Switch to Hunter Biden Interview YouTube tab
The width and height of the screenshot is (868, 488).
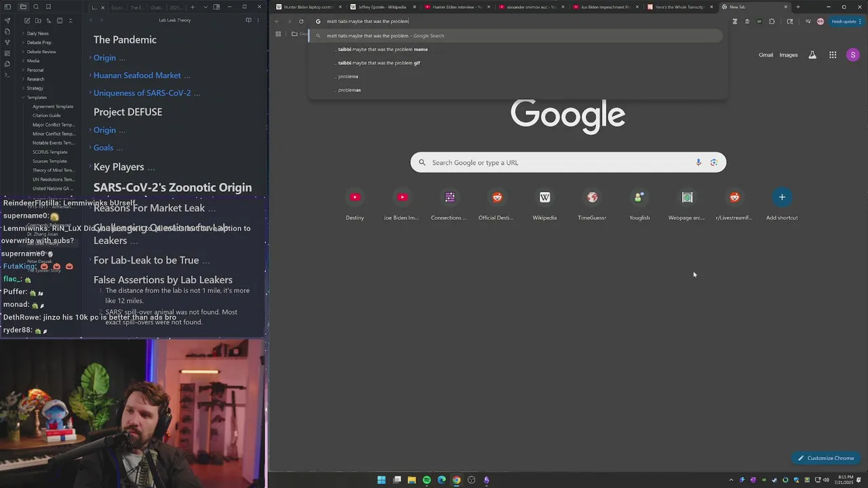pos(456,7)
